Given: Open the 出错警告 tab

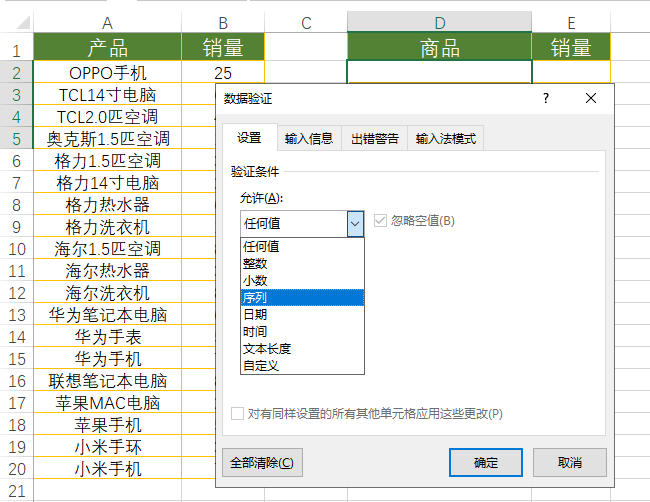Looking at the screenshot, I should [x=375, y=138].
